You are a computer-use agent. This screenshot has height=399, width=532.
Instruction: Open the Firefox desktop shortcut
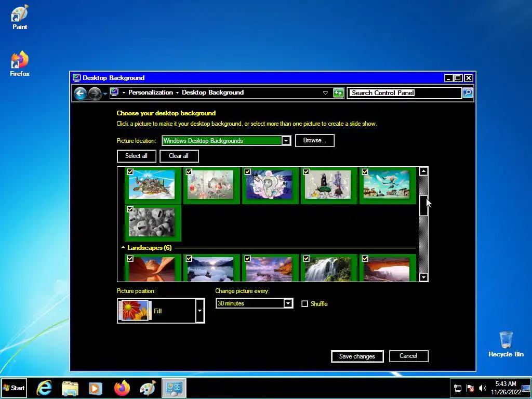pyautogui.click(x=20, y=64)
